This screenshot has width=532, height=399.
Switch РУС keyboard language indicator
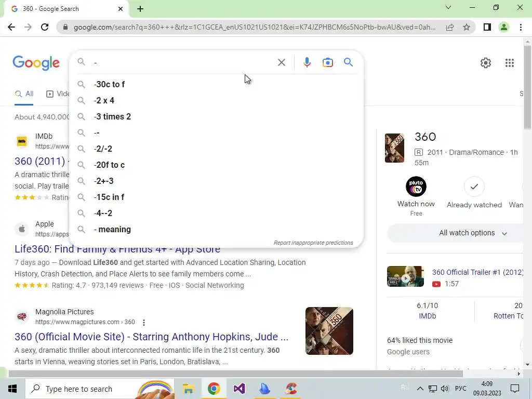(x=460, y=389)
